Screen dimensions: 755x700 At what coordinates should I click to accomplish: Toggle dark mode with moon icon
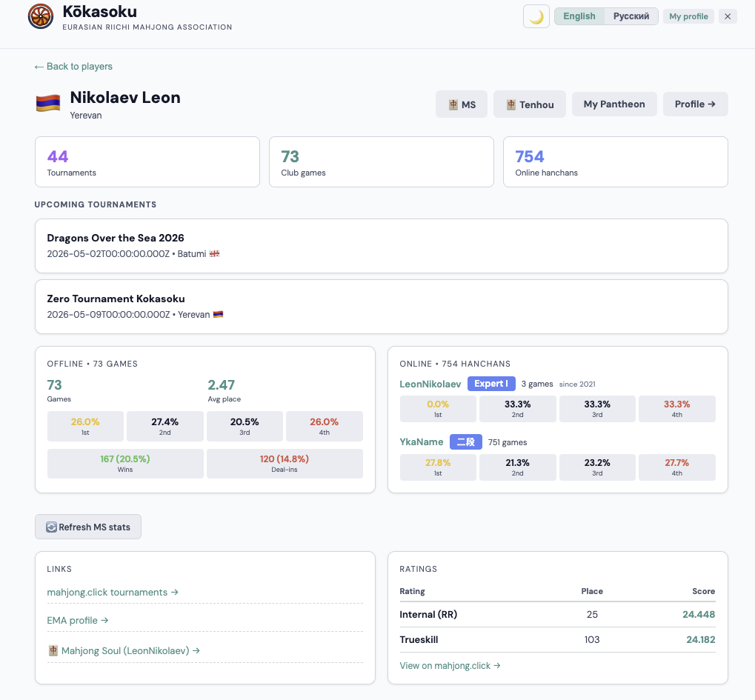(x=536, y=16)
